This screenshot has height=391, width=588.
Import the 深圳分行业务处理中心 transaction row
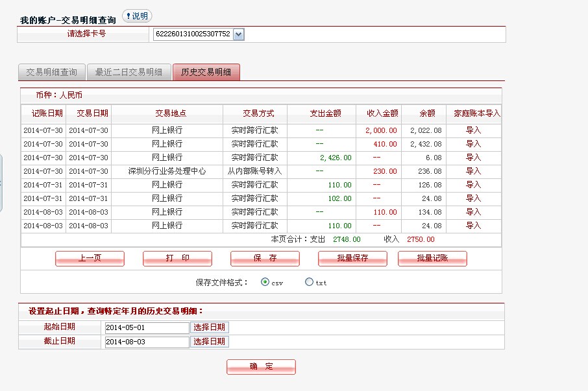click(473, 171)
